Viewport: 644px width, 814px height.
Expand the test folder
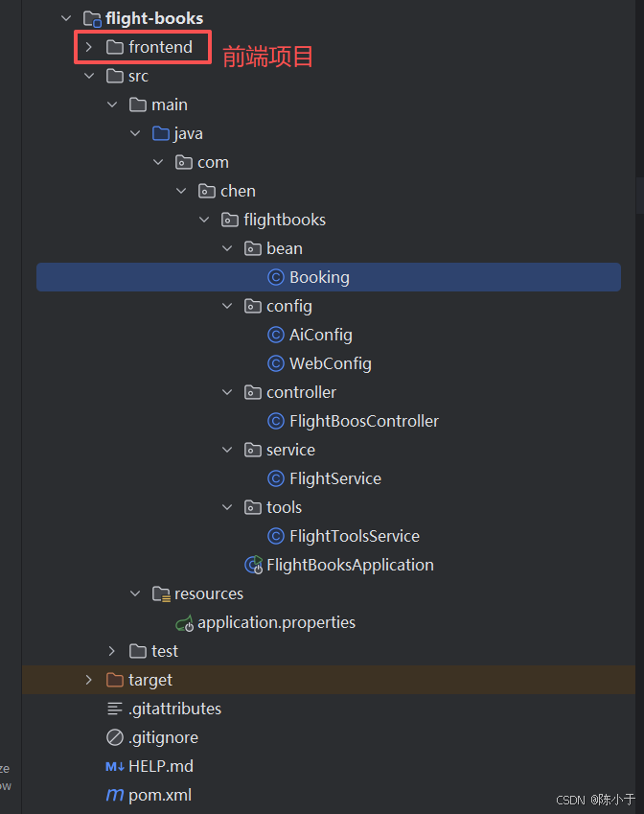point(111,651)
